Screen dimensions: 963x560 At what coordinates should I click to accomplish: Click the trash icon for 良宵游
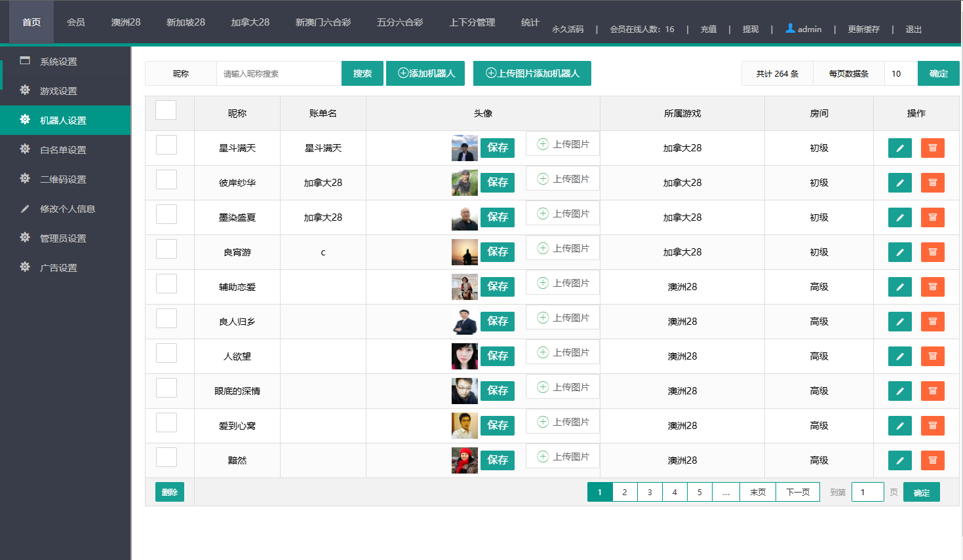932,252
